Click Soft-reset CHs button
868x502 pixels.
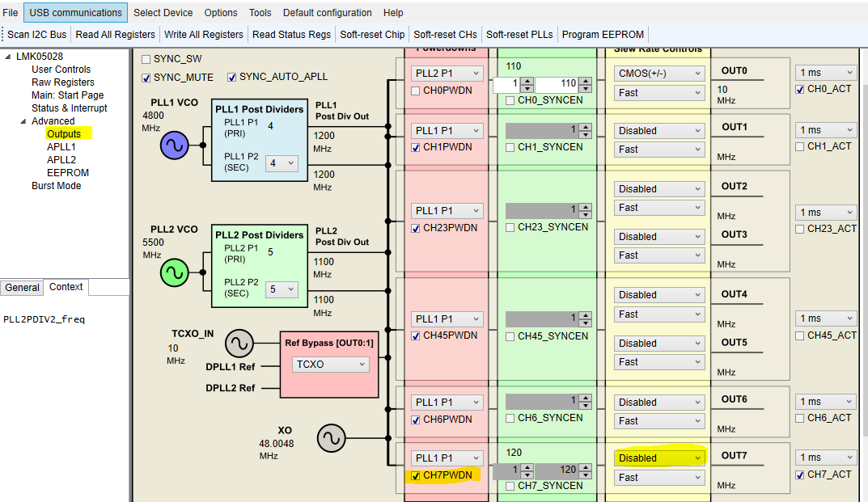[445, 34]
